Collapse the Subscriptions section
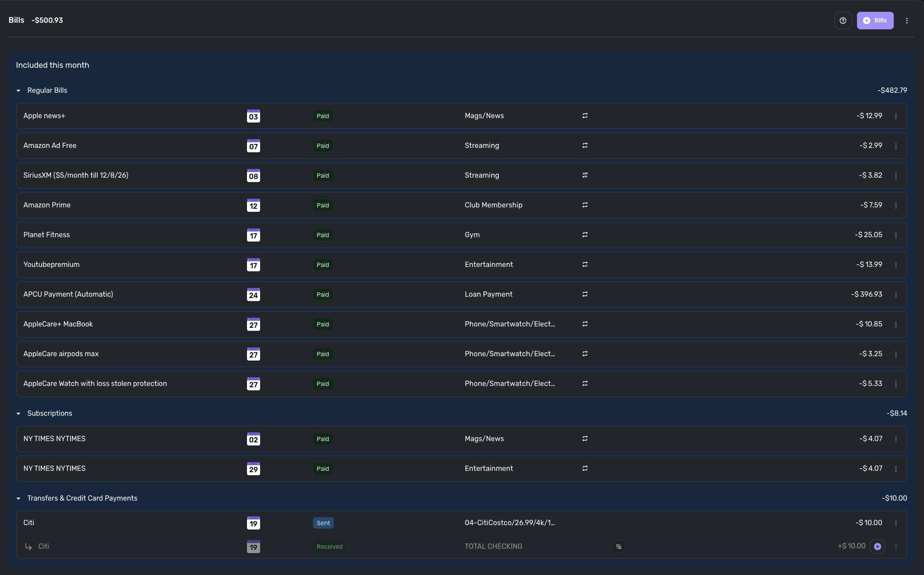 pyautogui.click(x=18, y=414)
